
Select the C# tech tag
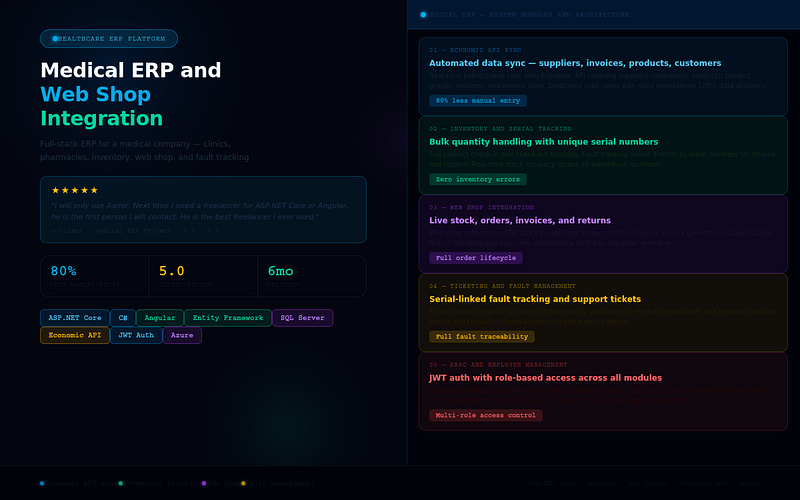point(123,318)
